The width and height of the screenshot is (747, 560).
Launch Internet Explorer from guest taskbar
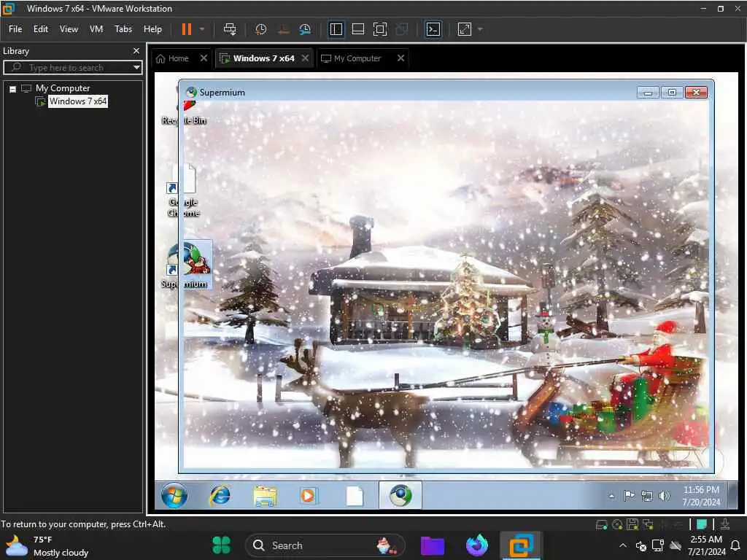[x=220, y=496]
